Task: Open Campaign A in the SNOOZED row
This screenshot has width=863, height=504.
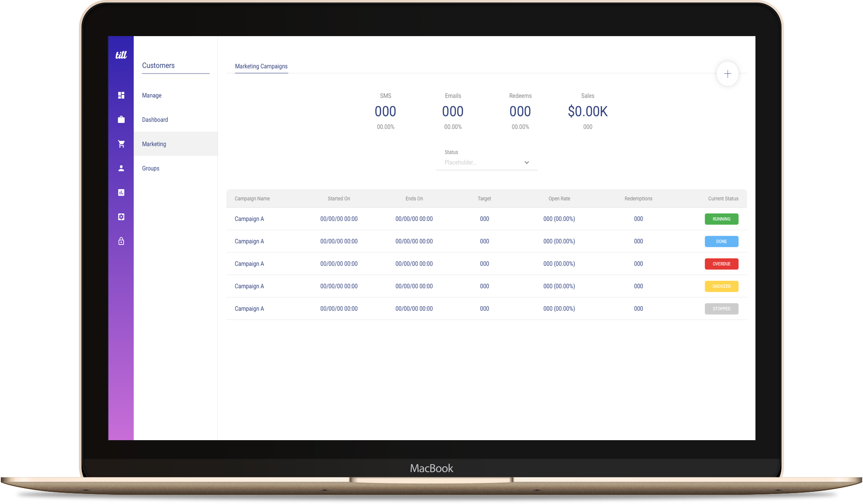Action: point(249,286)
